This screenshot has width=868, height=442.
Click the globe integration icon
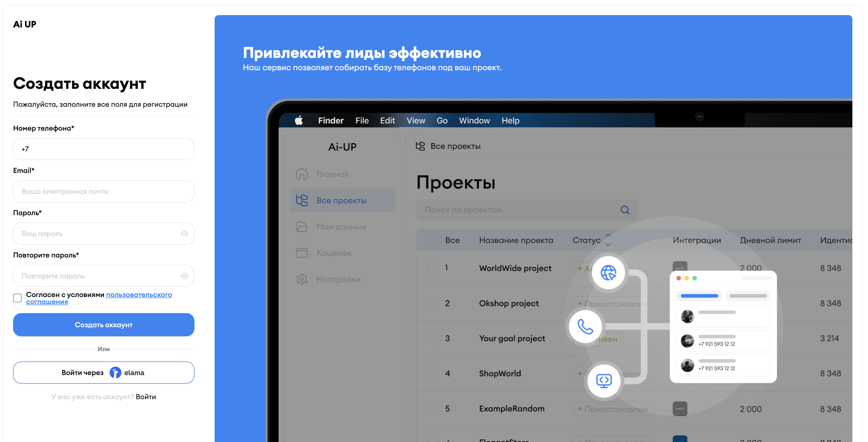click(609, 273)
